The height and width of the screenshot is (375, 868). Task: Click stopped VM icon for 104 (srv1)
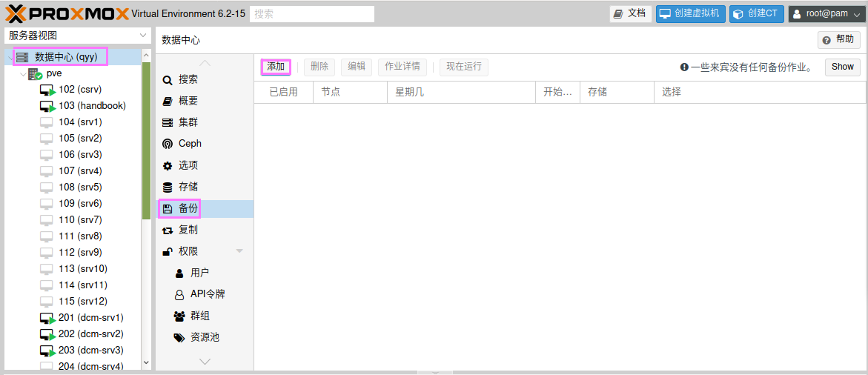(x=47, y=122)
